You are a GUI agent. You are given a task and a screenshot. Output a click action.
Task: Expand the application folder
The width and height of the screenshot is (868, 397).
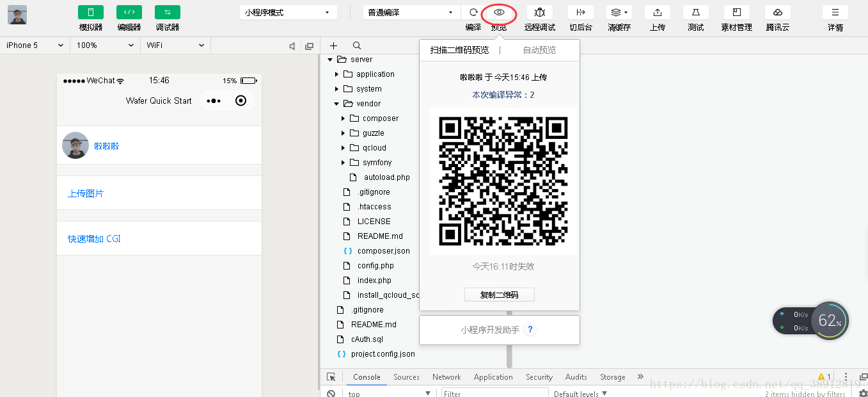[336, 74]
